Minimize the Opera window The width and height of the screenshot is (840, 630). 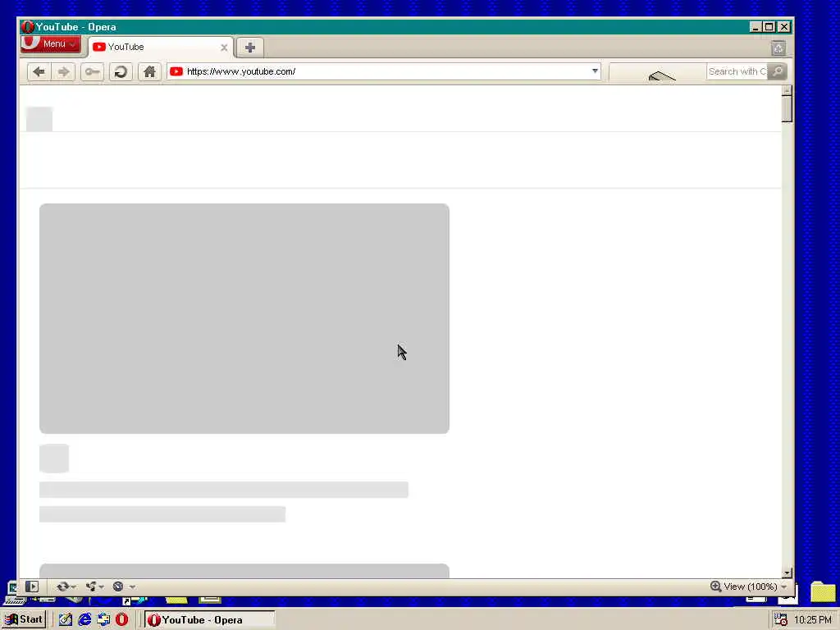point(756,27)
